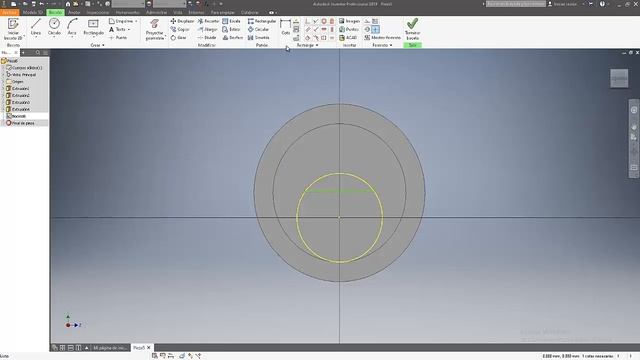Select Cuerpos sólidos in browser tree
The width and height of the screenshot is (640, 360).
pos(24,68)
